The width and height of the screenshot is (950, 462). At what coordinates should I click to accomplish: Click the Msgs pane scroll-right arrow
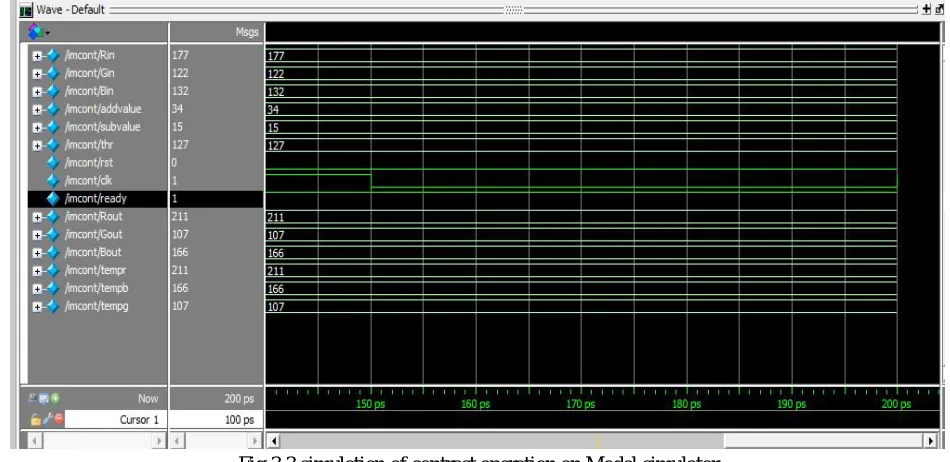(x=255, y=440)
